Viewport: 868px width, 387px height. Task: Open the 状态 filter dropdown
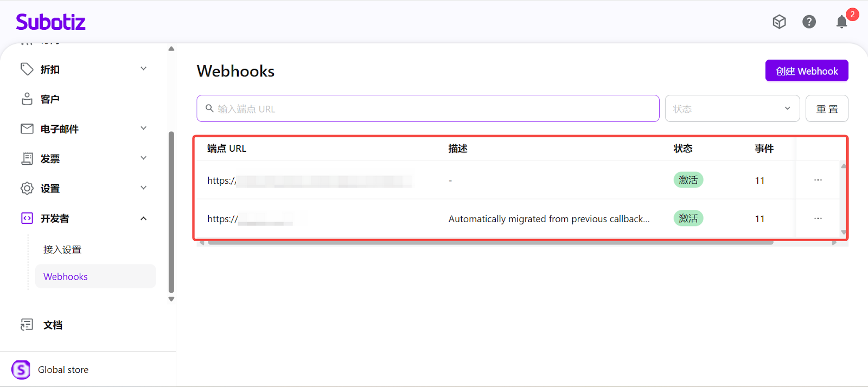coord(732,108)
